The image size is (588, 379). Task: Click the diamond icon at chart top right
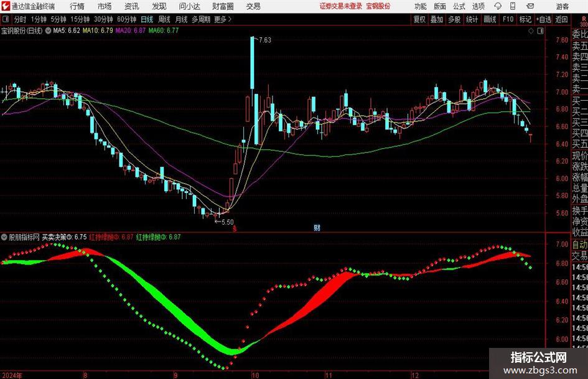[531, 31]
